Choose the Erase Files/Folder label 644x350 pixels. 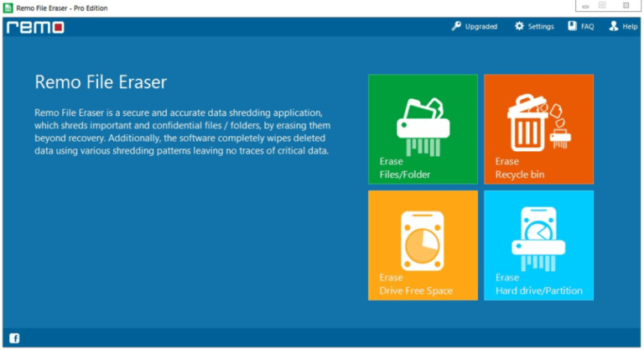(x=405, y=168)
